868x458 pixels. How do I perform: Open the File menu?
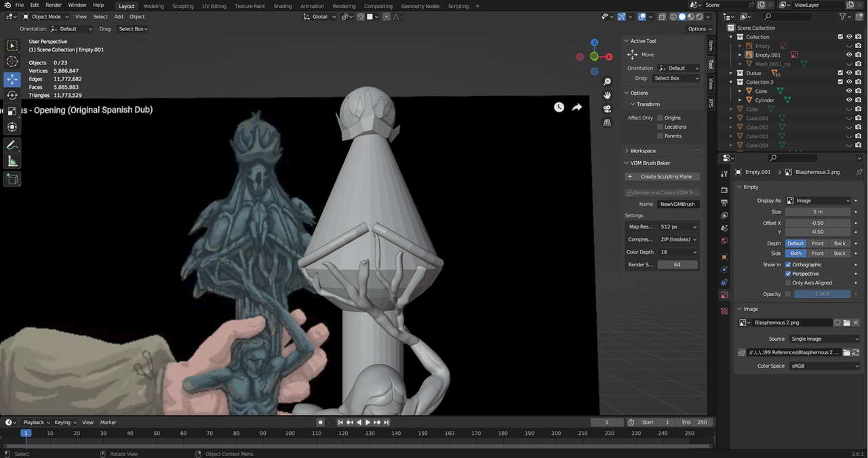(x=20, y=5)
